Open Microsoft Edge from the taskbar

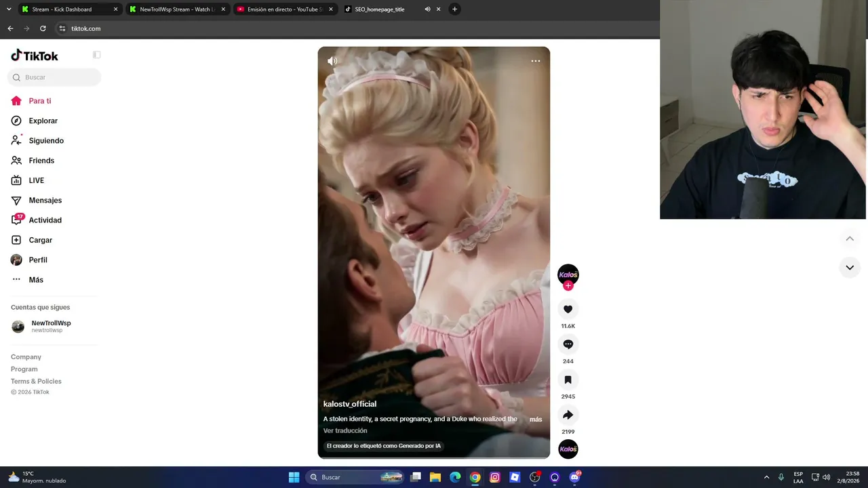pyautogui.click(x=455, y=477)
